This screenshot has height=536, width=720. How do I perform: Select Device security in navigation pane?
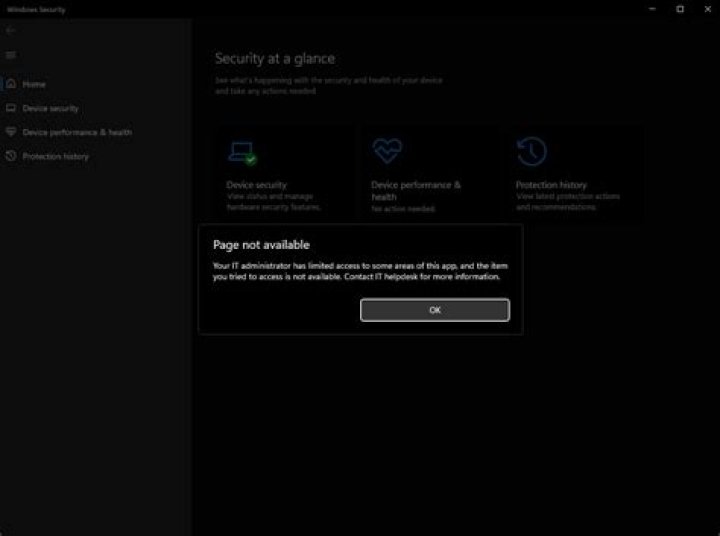(x=51, y=108)
